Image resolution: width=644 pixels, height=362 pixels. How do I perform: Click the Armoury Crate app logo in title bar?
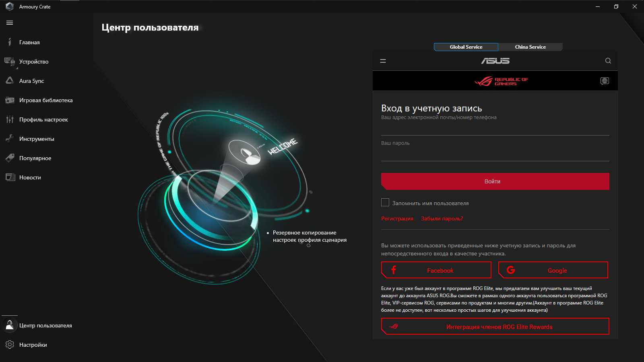coord(10,6)
